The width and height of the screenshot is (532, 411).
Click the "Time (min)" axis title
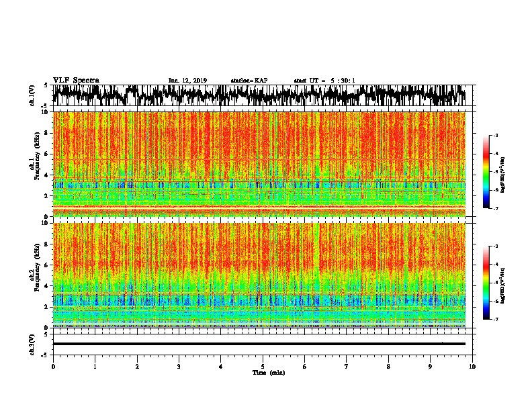coord(269,373)
